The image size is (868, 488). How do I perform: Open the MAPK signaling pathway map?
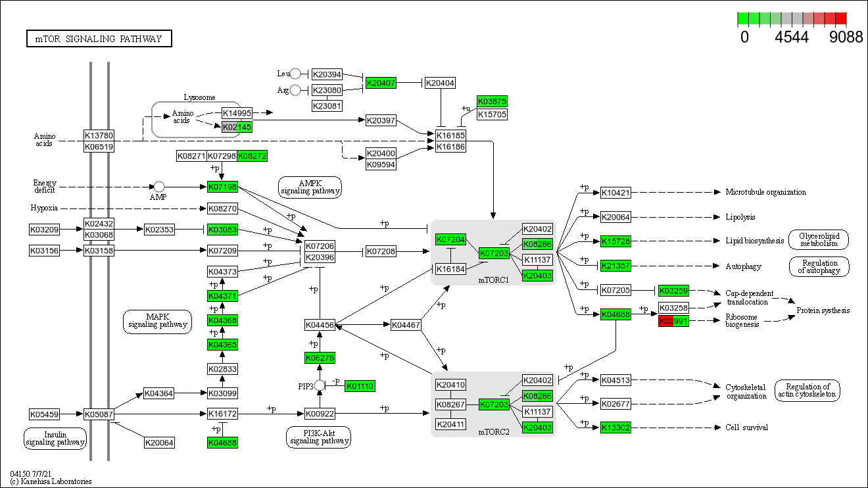coord(158,320)
